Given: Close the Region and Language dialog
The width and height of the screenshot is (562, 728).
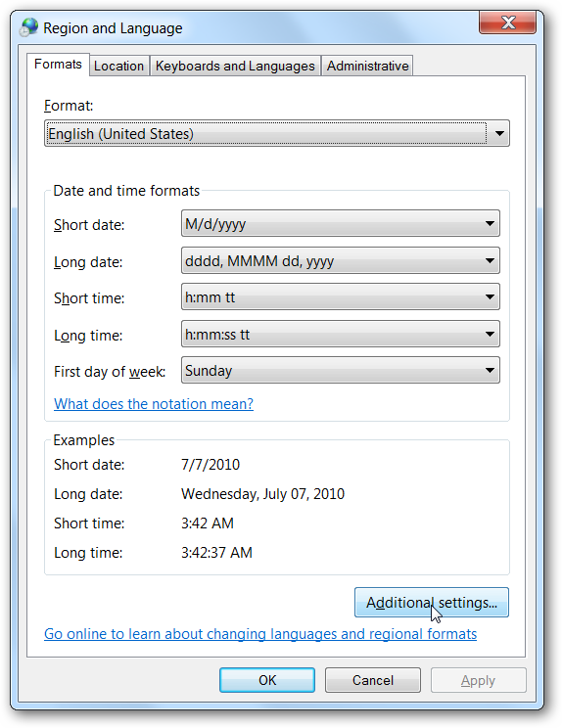Looking at the screenshot, I should (x=507, y=23).
